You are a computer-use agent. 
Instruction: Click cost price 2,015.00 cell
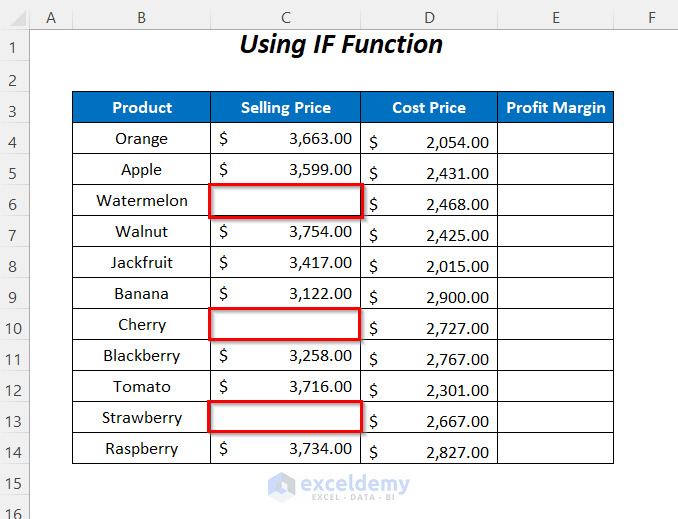(429, 263)
